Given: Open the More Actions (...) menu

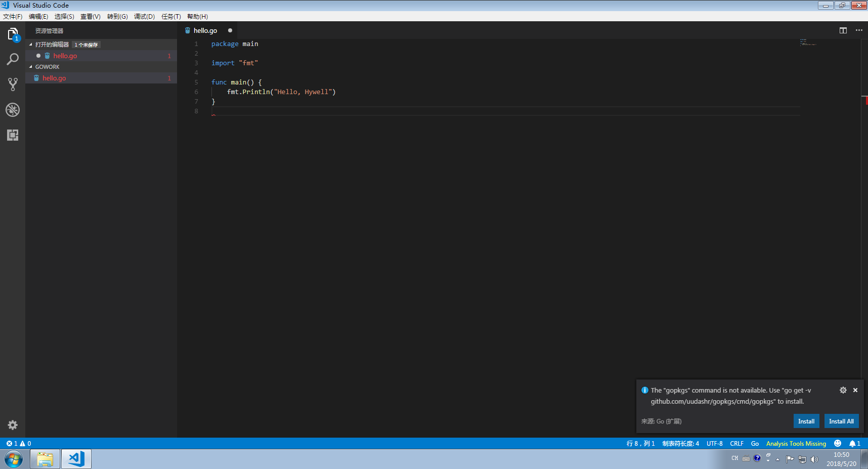Looking at the screenshot, I should 859,30.
